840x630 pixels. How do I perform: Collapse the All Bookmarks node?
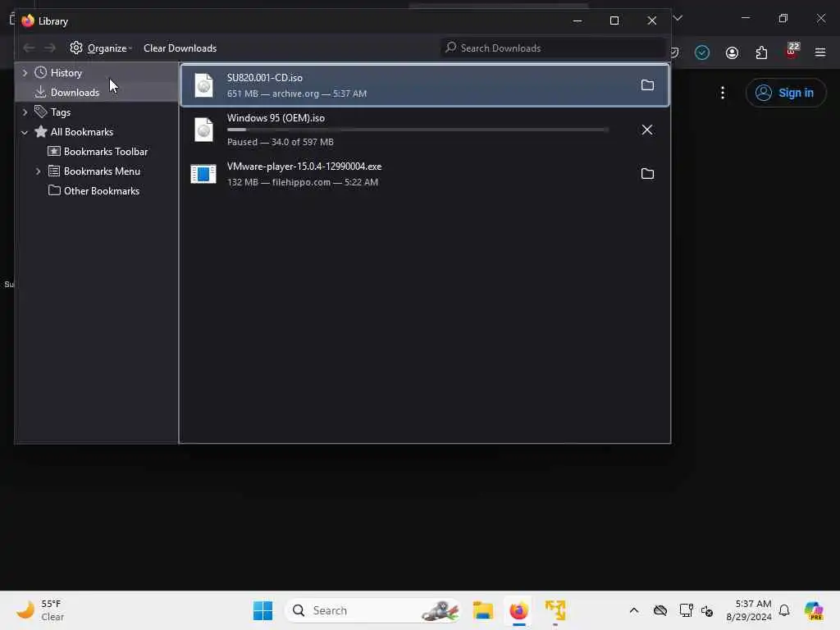25,132
